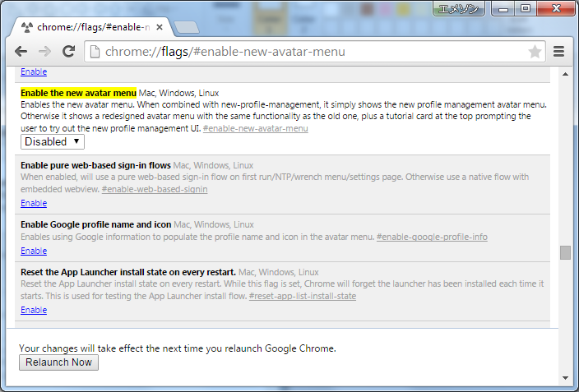Reload the flags page

[69, 52]
